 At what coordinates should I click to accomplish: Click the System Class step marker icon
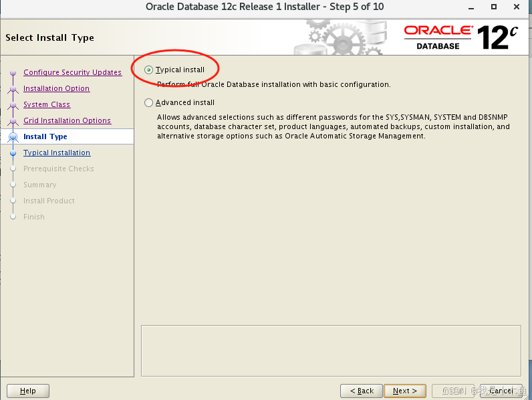point(13,104)
